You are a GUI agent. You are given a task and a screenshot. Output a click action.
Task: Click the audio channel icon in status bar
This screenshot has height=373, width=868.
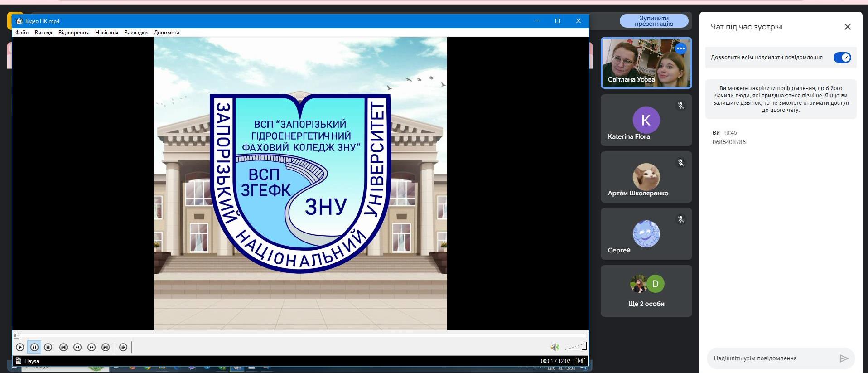click(x=580, y=361)
